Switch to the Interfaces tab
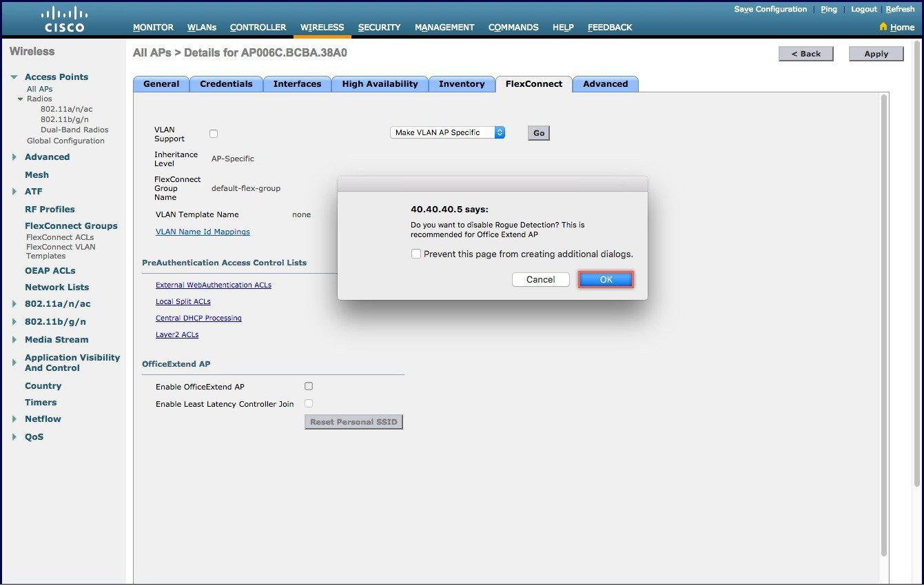The image size is (924, 586). click(297, 84)
